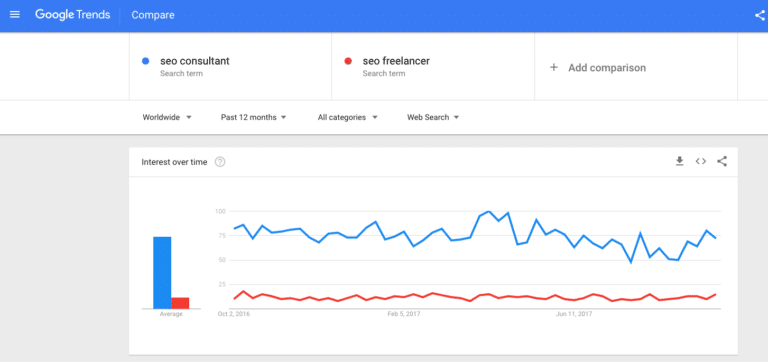Expand the Worldwide region dropdown
The height and width of the screenshot is (362, 768).
pyautogui.click(x=167, y=118)
